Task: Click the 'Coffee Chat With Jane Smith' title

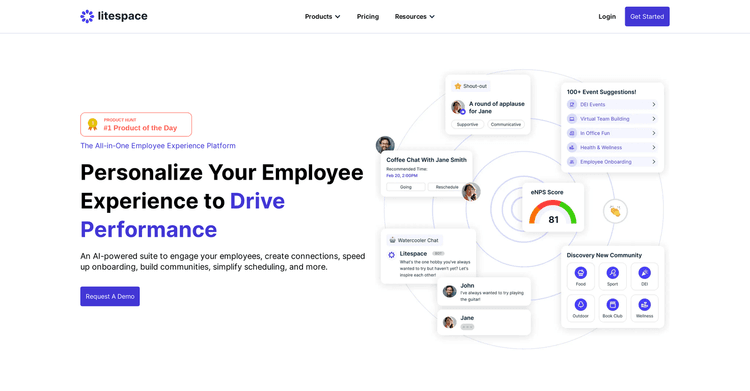Action: (426, 160)
